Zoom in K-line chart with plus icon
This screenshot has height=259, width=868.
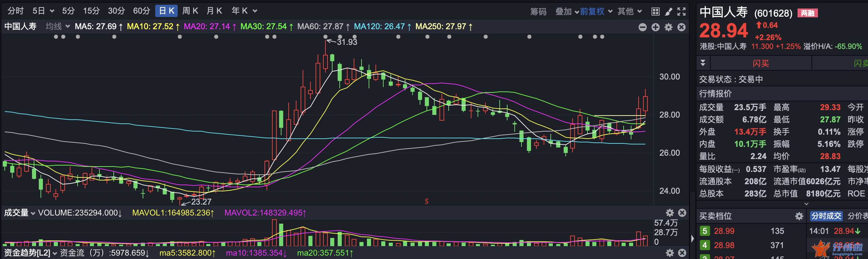656,27
